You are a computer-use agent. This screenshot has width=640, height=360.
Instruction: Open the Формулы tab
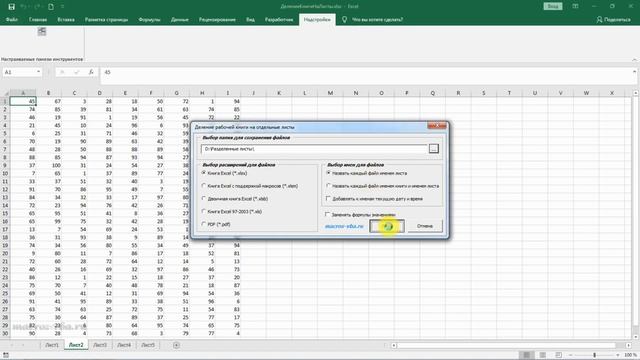149,19
